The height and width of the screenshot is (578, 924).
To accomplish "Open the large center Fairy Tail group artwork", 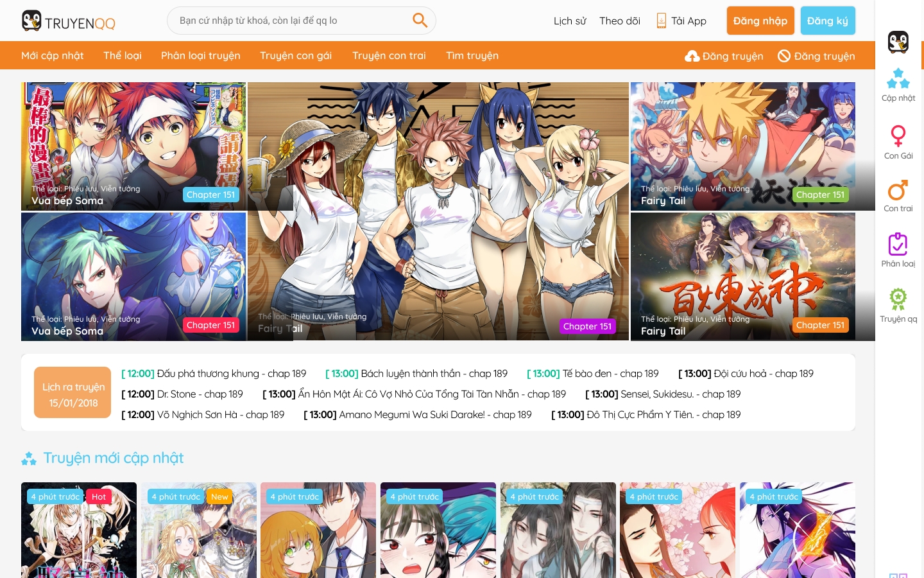I will [x=438, y=211].
